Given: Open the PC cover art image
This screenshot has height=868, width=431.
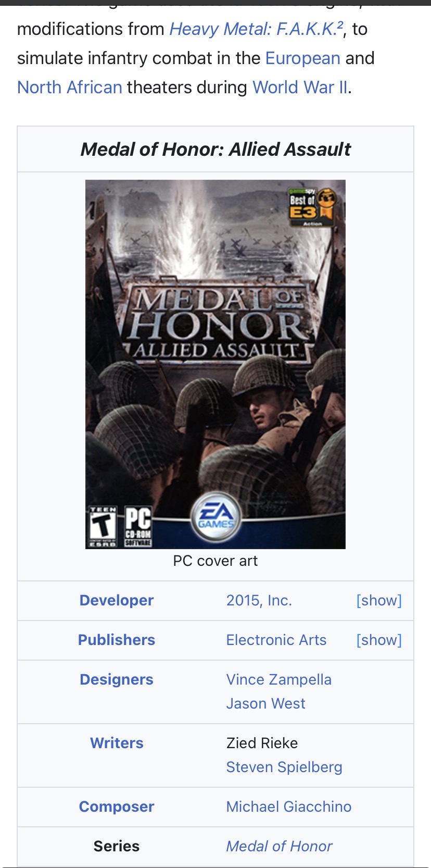Looking at the screenshot, I should click(215, 364).
